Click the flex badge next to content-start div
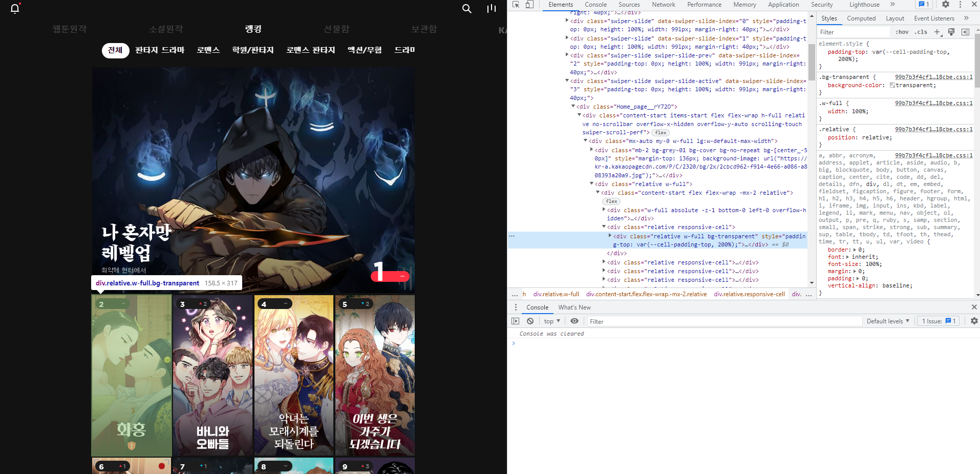This screenshot has height=474, width=980. 611,201
